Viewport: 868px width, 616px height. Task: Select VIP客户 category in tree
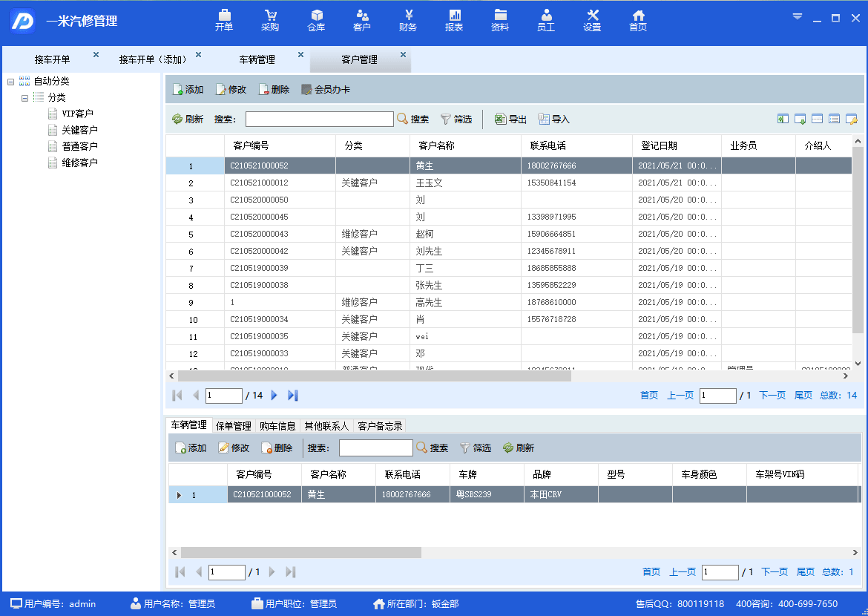pos(77,114)
